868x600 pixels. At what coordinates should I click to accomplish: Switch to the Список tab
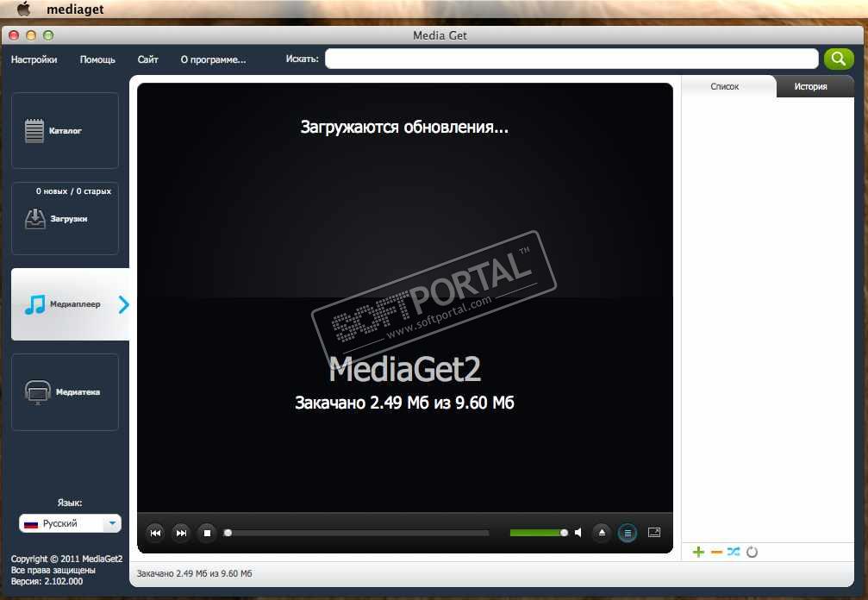pos(728,86)
